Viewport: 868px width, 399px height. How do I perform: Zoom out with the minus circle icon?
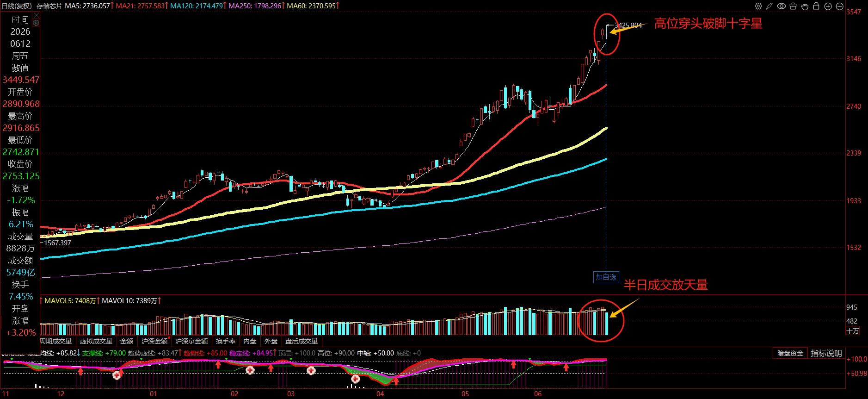click(840, 6)
